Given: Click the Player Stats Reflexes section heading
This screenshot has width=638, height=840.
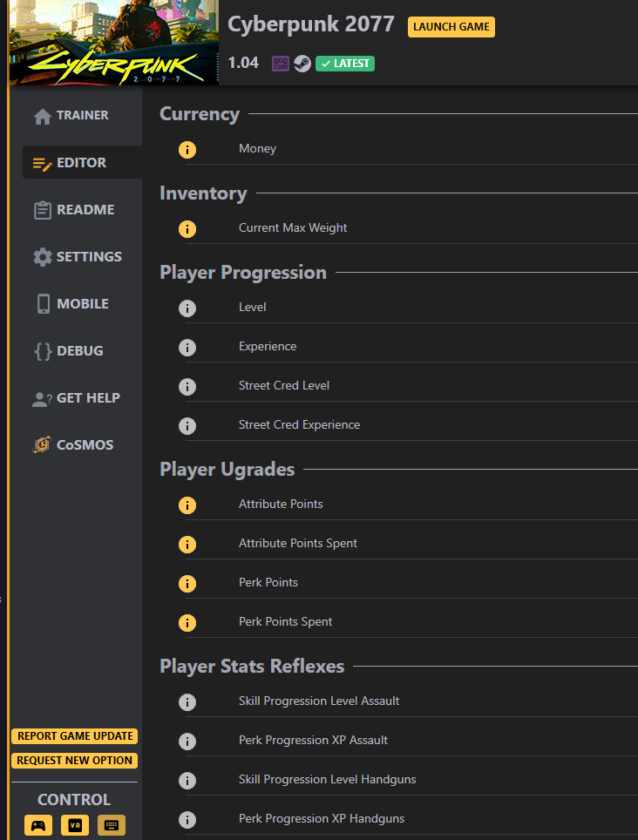Looking at the screenshot, I should tap(252, 667).
